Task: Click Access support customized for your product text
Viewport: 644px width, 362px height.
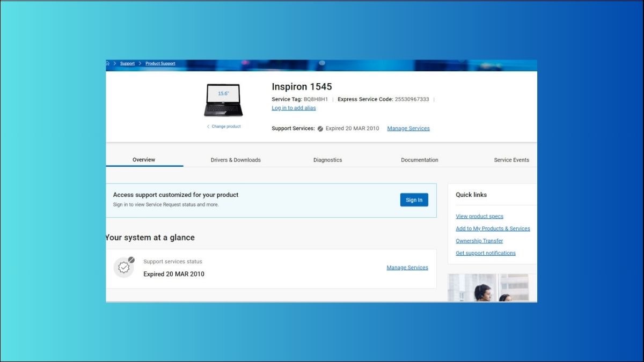Action: pos(175,195)
